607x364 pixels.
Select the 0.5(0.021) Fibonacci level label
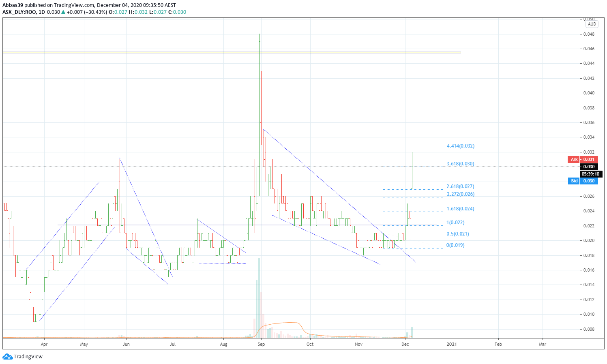(x=457, y=234)
